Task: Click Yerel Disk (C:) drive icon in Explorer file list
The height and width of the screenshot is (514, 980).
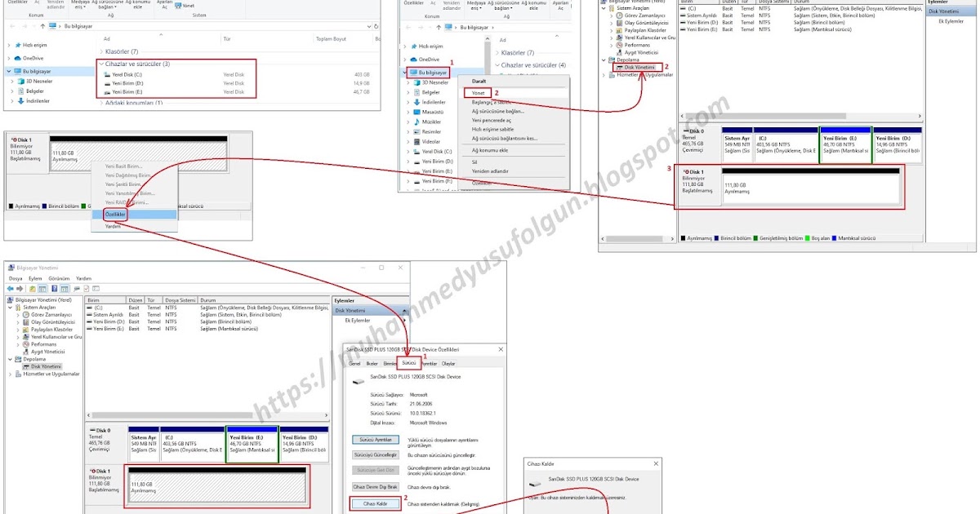Action: (x=107, y=74)
